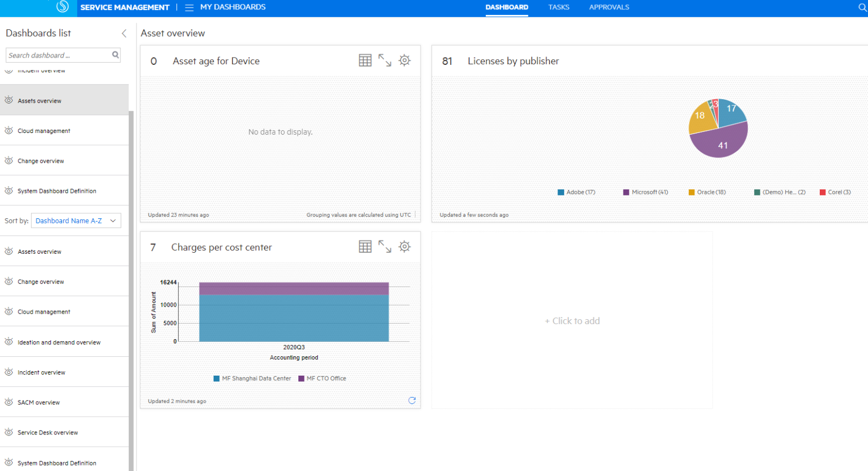Open the global search magnifier
This screenshot has height=471, width=868.
pos(861,7)
